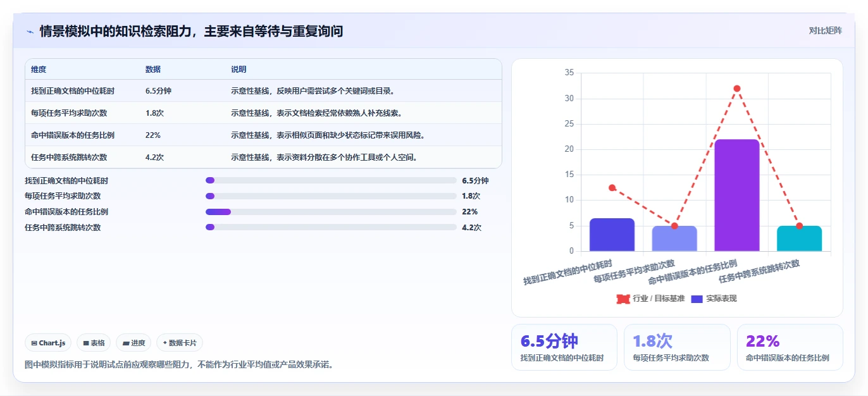Click the tall purple bar for 命中错误版本的任务比例
The image size is (868, 396).
pos(737,195)
